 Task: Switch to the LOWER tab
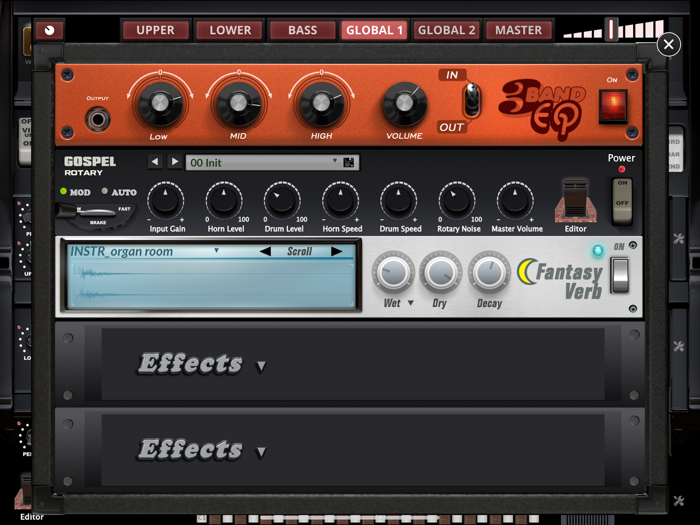(230, 30)
